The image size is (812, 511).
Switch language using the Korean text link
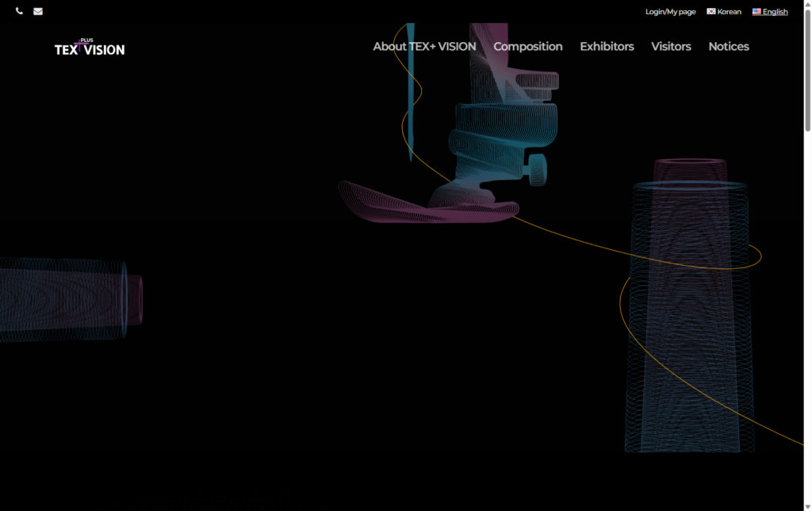730,12
